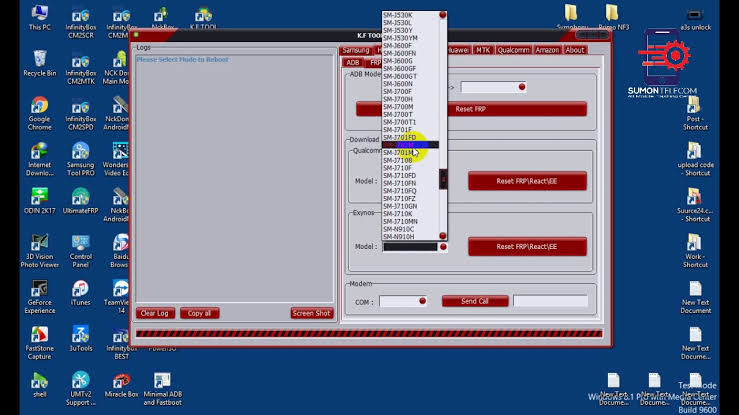This screenshot has width=739, height=415.
Task: Open the Modem COM port dropdown
Action: [x=422, y=301]
